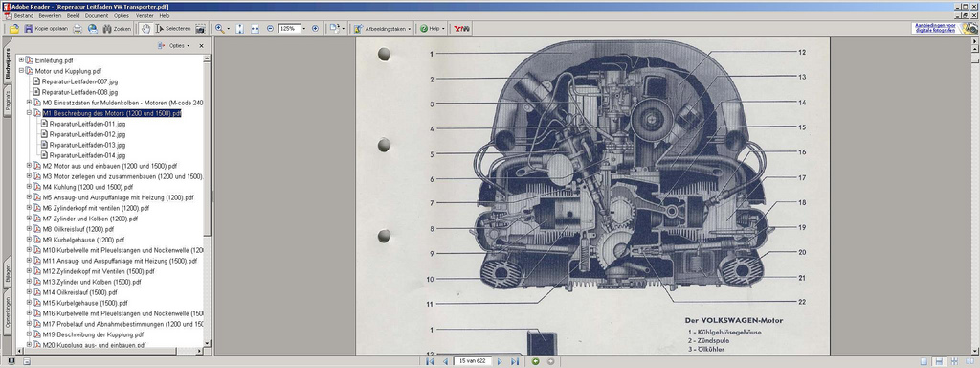Image resolution: width=980 pixels, height=368 pixels.
Task: Click the 125% zoom percentage field
Action: [289, 29]
